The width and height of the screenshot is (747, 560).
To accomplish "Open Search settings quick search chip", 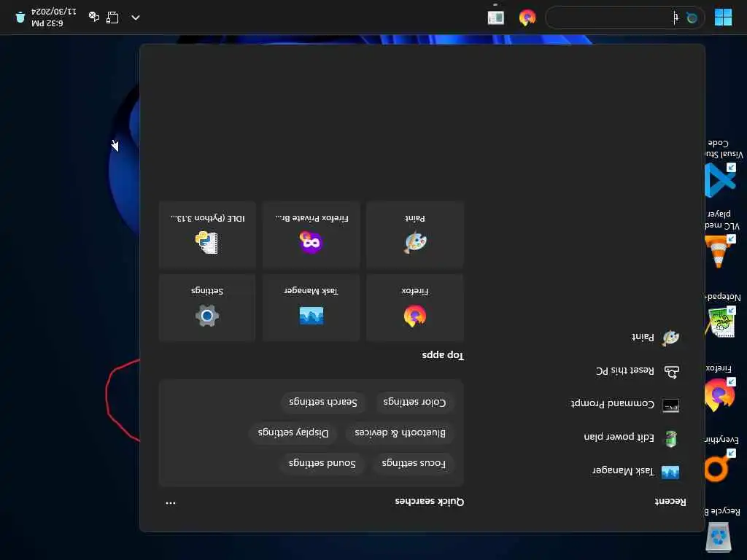I will [x=323, y=402].
